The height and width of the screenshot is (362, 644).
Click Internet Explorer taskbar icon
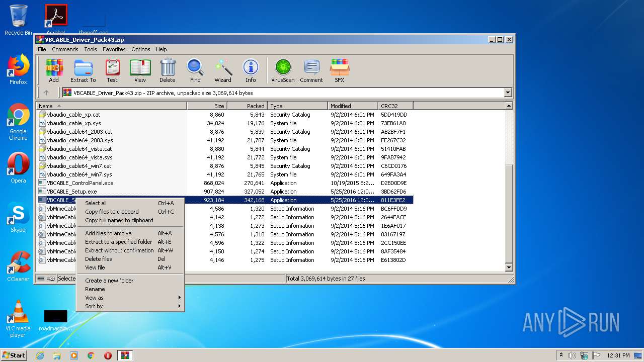[40, 355]
